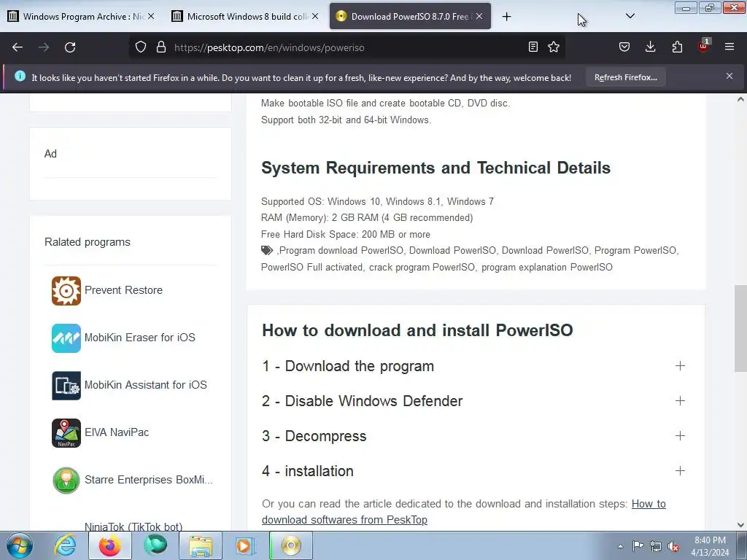
Task: List all tabs with the chevron button
Action: click(x=630, y=16)
